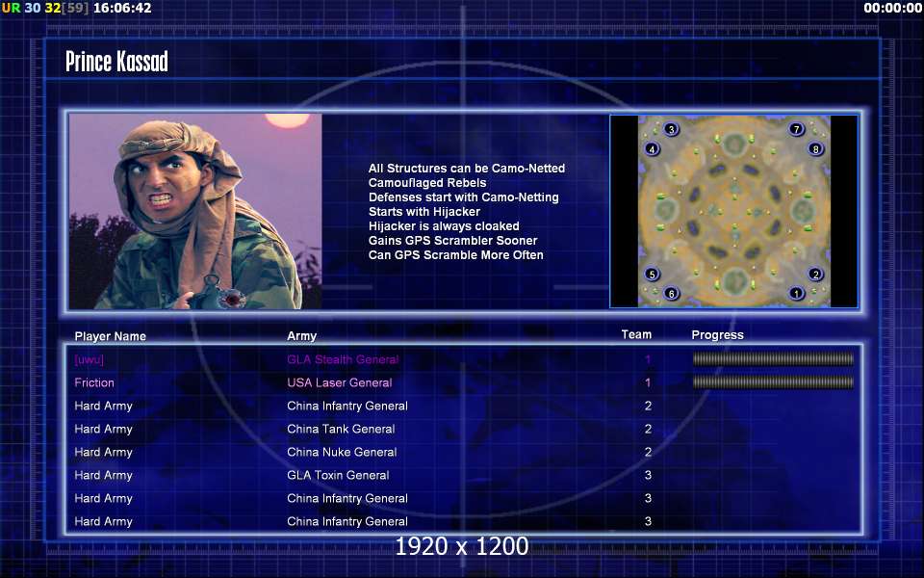This screenshot has width=924, height=578.
Task: Select start position 6 on the map
Action: click(671, 293)
